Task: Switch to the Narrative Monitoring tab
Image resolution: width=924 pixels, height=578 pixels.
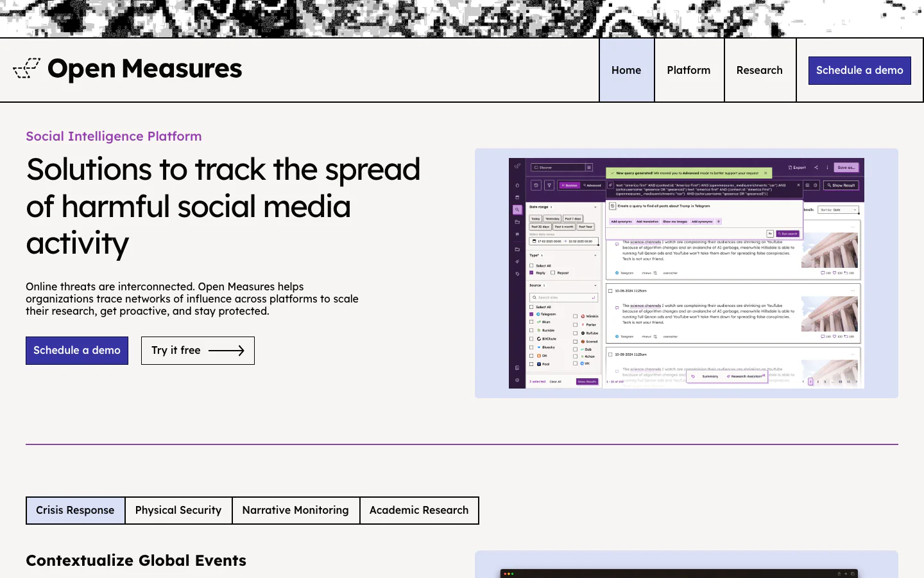Action: click(296, 511)
